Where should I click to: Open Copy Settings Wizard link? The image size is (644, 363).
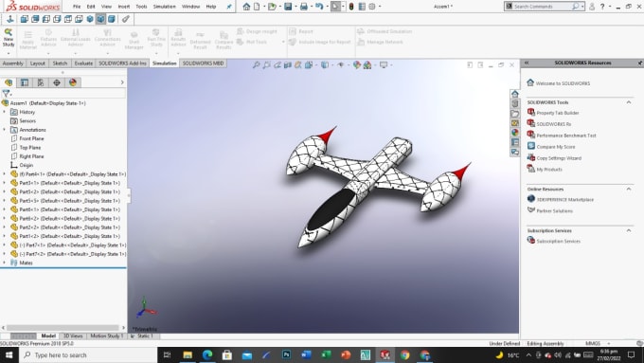tap(559, 158)
